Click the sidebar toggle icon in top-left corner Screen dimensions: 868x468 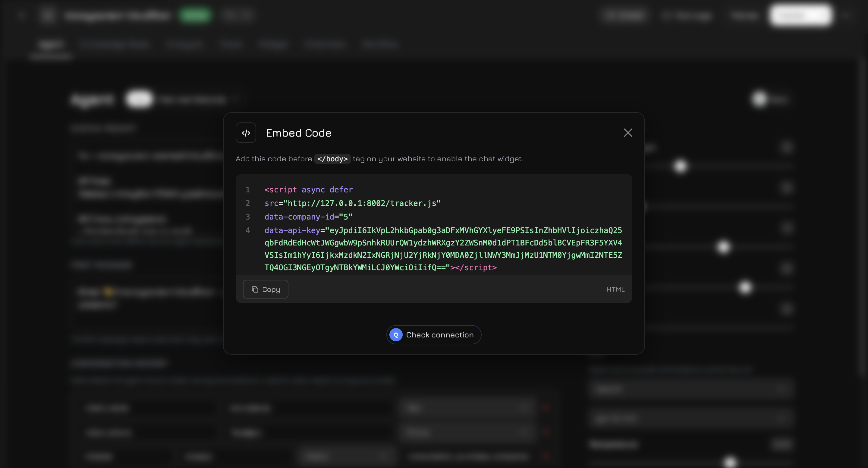point(22,15)
